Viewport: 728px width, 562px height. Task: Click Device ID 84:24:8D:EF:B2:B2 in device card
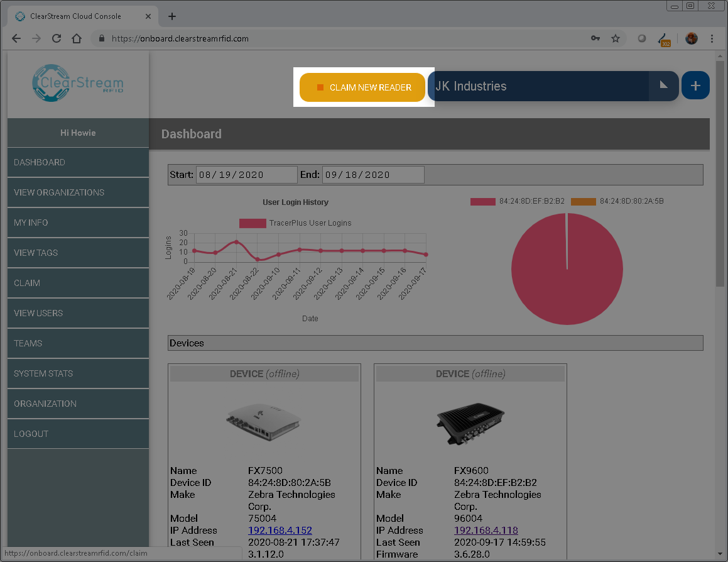click(x=496, y=483)
